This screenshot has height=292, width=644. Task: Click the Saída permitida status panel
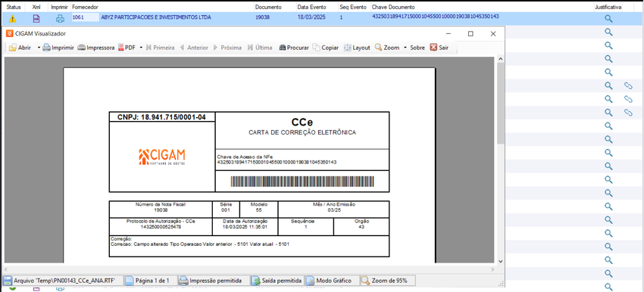(277, 281)
